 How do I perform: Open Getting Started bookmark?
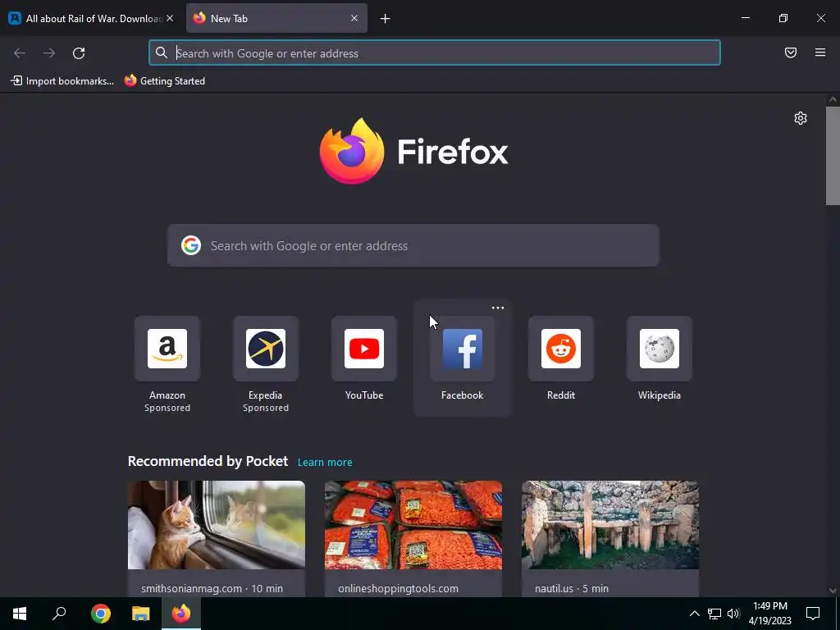point(165,81)
